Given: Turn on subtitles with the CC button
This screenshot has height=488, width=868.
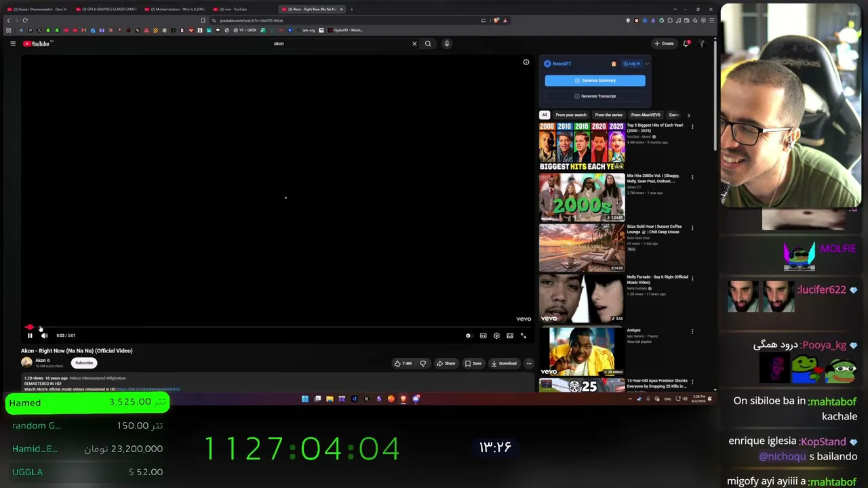Looking at the screenshot, I should point(483,335).
